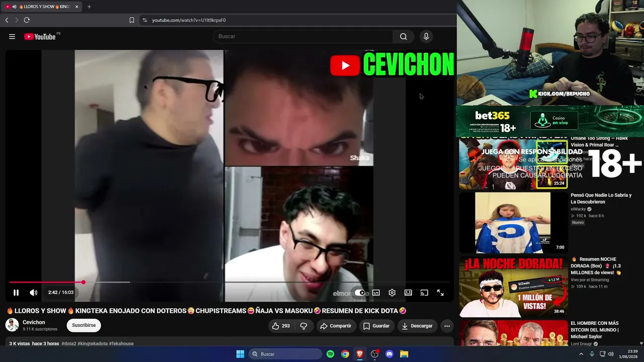Save the video with Guardar button
The width and height of the screenshot is (644, 362).
point(376,326)
